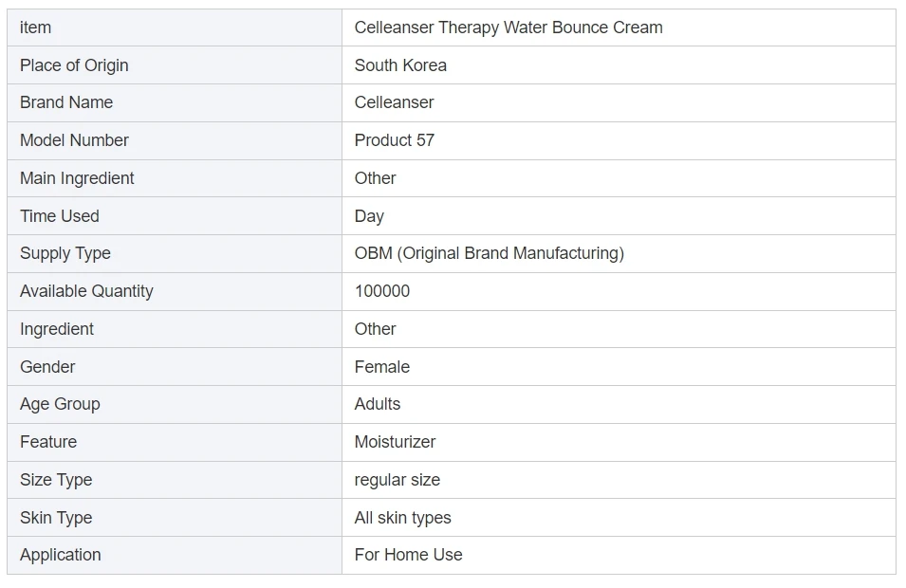
Task: Select the 'Product 57' model number value
Action: 395,140
